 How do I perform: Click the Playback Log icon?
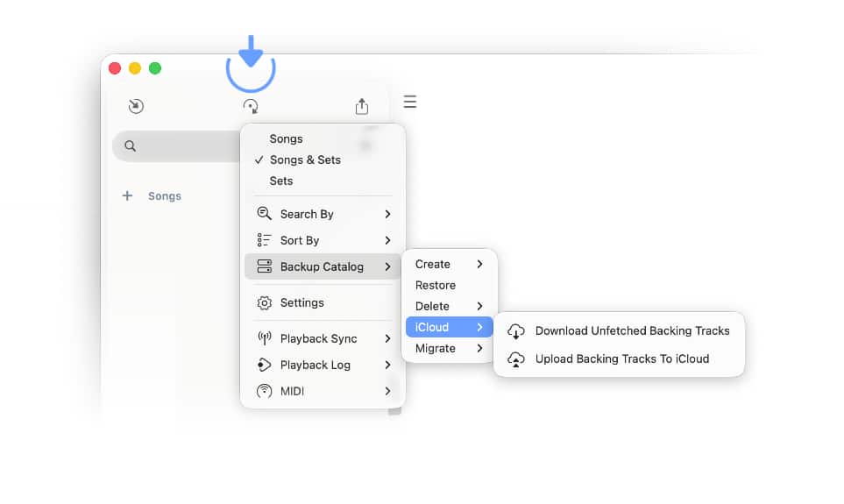264,365
